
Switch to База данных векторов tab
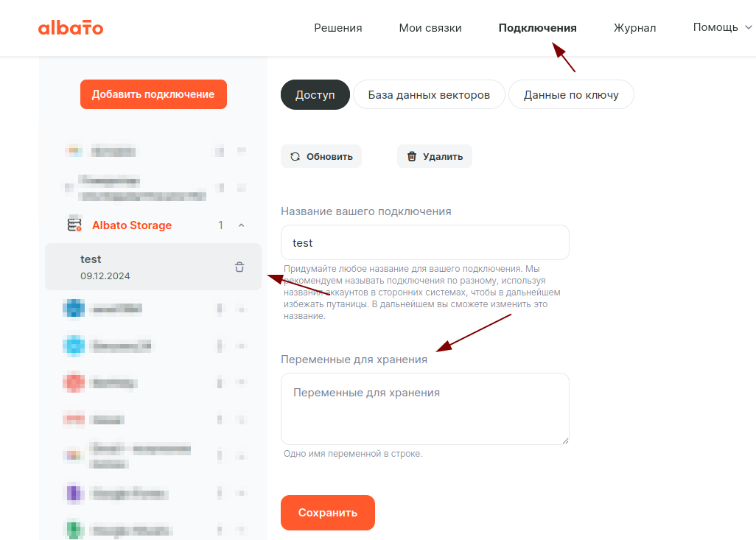(x=429, y=95)
